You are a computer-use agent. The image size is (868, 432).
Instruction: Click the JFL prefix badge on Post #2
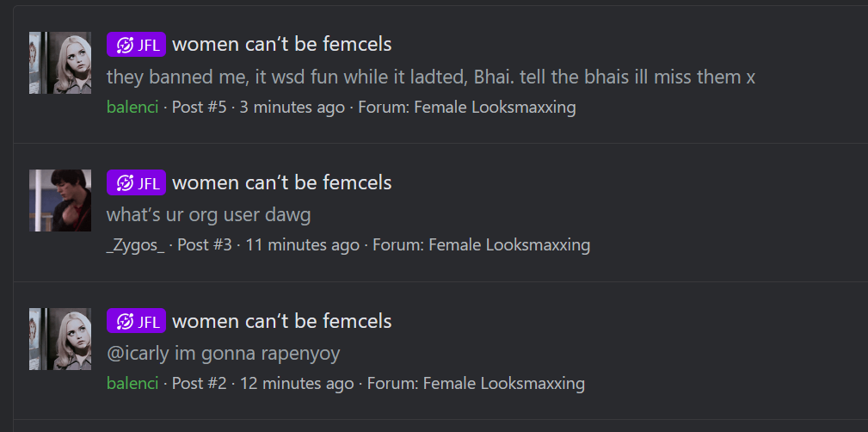click(136, 321)
